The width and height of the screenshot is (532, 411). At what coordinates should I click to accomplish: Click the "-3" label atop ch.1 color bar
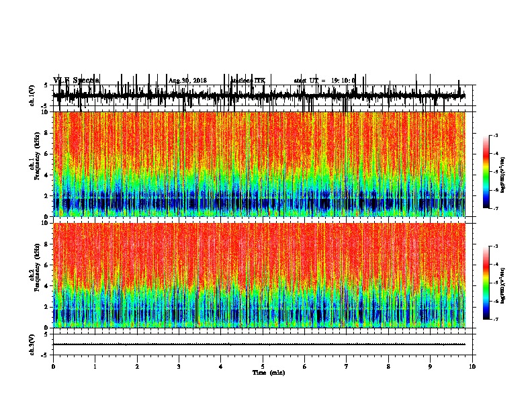[x=495, y=135]
